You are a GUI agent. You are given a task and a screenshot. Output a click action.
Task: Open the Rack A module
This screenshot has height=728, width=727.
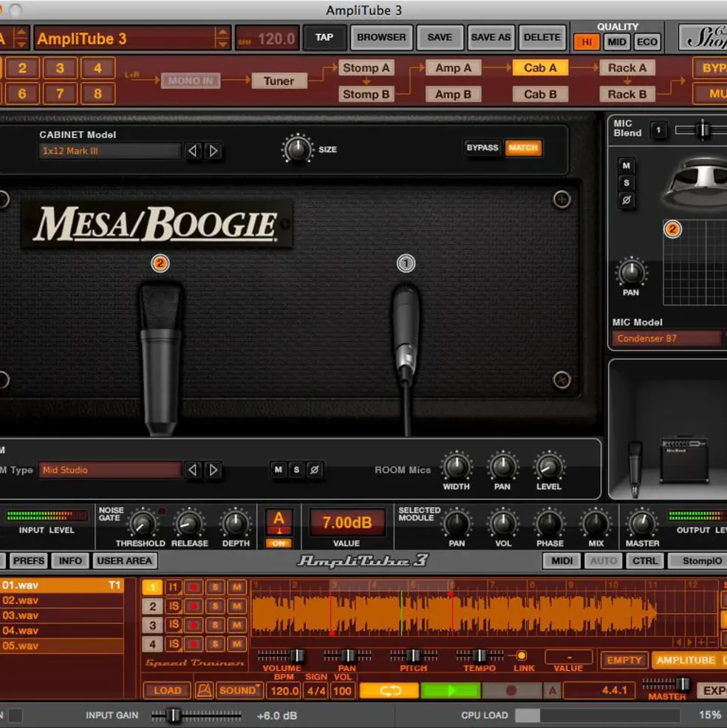(x=627, y=68)
